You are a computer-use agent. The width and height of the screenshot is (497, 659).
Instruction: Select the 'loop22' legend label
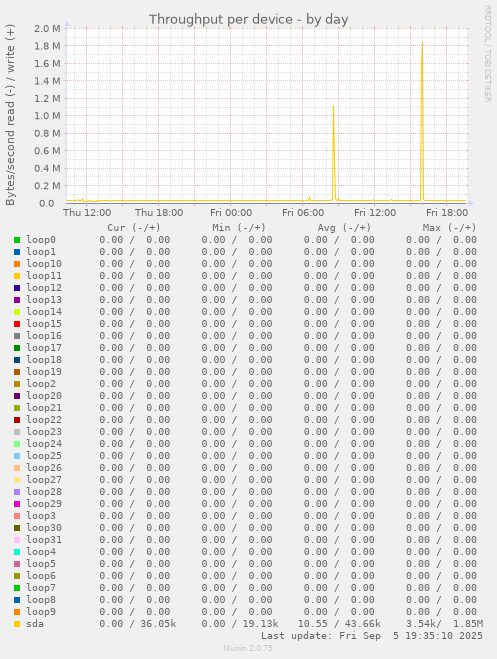44,419
